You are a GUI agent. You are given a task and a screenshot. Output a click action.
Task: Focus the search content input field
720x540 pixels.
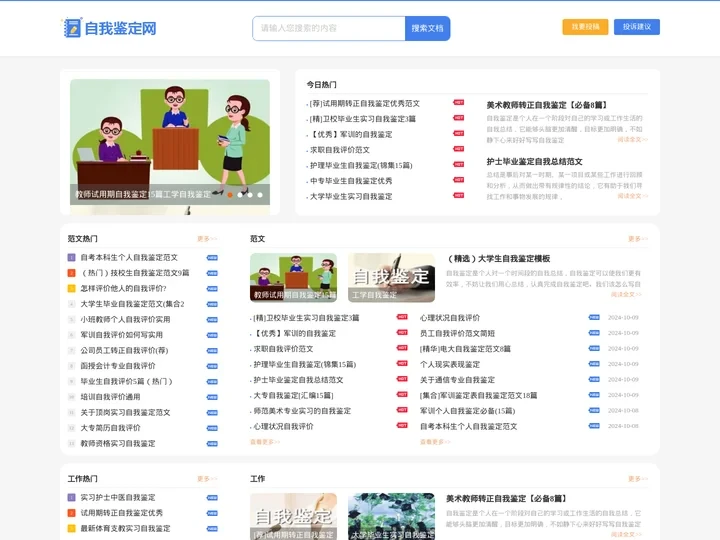point(329,28)
